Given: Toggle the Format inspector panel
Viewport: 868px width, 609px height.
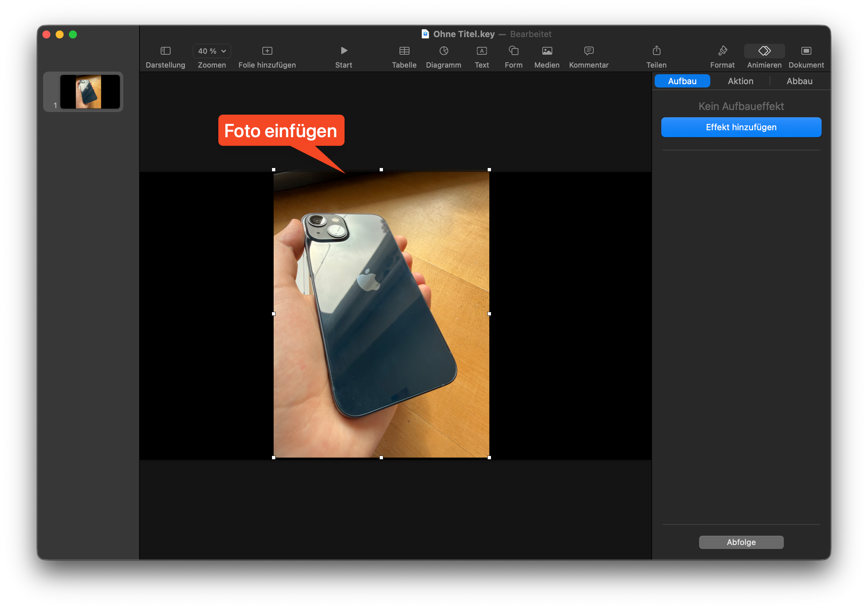Looking at the screenshot, I should point(722,51).
